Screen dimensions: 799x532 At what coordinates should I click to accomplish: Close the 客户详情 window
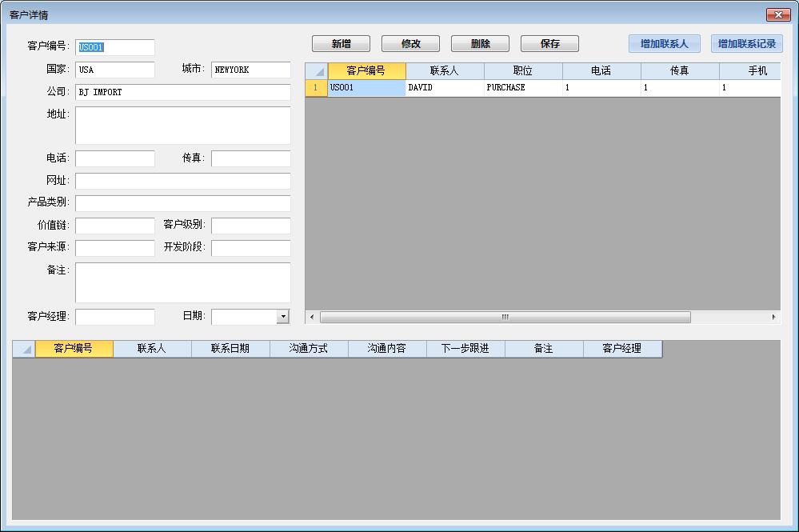pyautogui.click(x=778, y=14)
